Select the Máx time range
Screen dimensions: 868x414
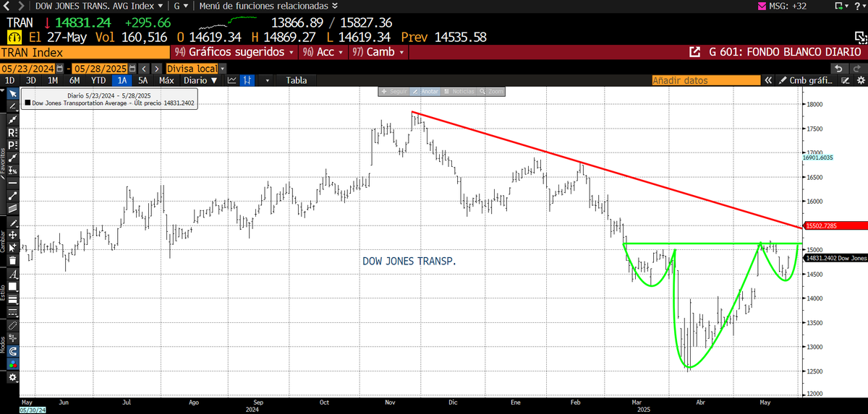(166, 80)
